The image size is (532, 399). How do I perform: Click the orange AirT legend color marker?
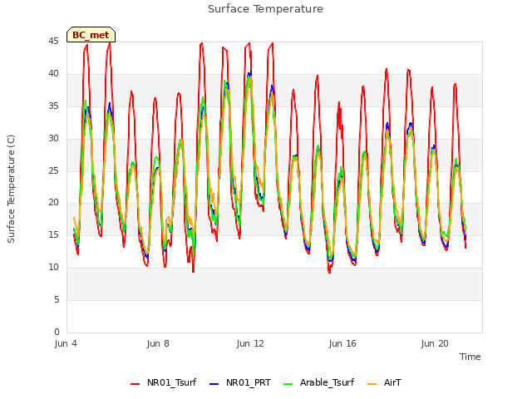pyautogui.click(x=372, y=383)
